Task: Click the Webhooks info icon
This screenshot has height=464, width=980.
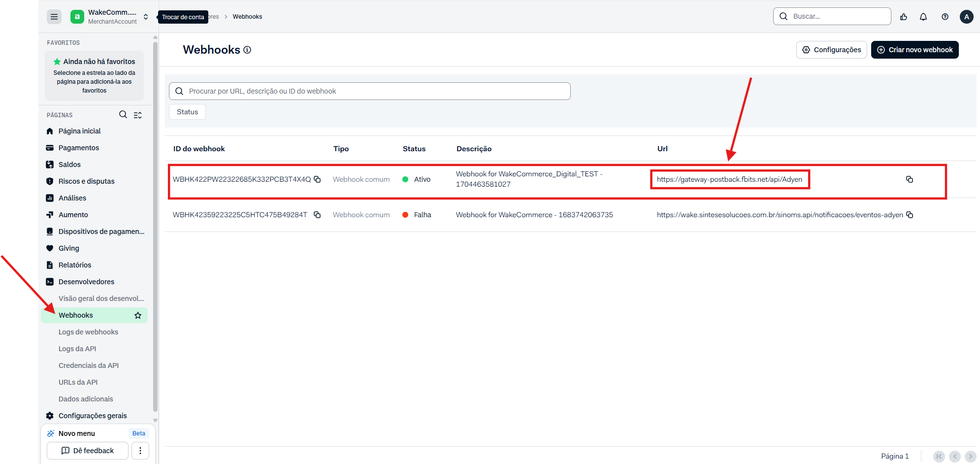Action: [x=247, y=50]
